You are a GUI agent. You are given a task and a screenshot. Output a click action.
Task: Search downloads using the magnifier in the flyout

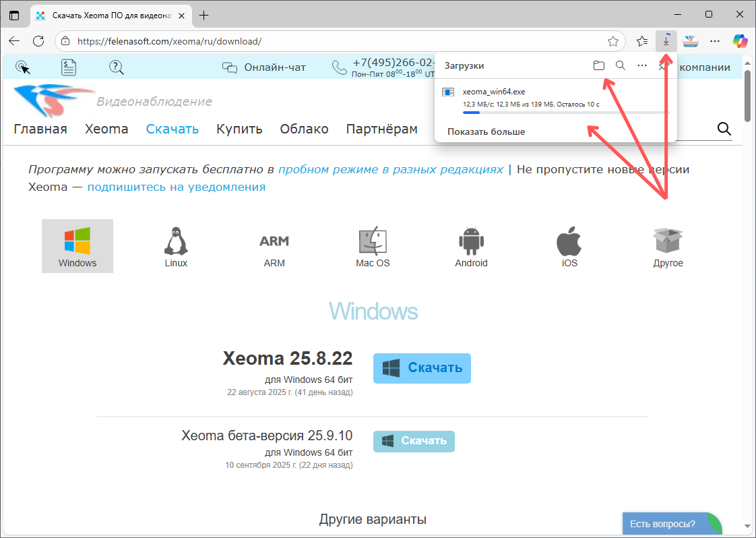click(x=620, y=65)
